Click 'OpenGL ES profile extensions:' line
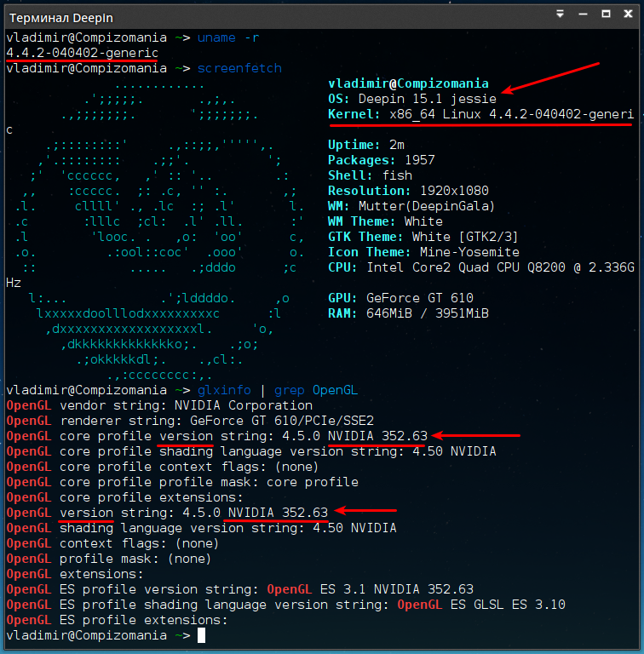This screenshot has height=654, width=644. (117, 620)
